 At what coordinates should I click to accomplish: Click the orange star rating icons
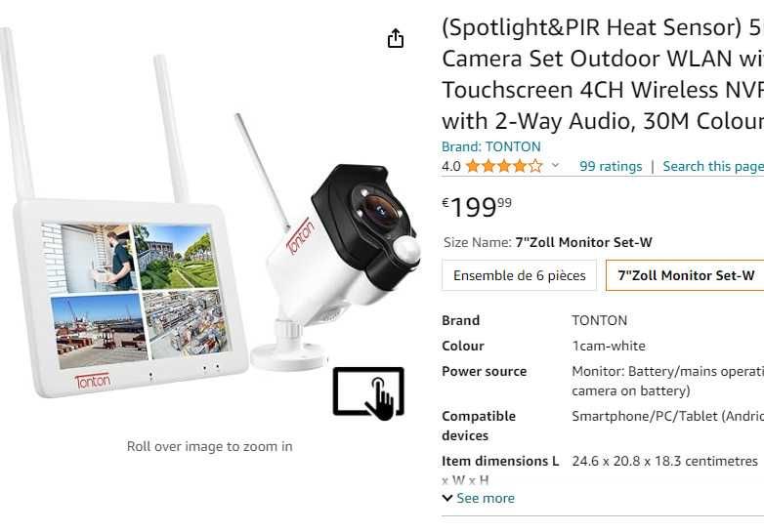503,166
